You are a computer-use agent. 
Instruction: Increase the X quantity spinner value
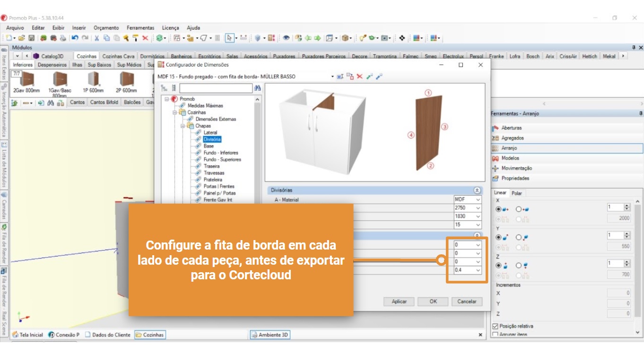627,206
